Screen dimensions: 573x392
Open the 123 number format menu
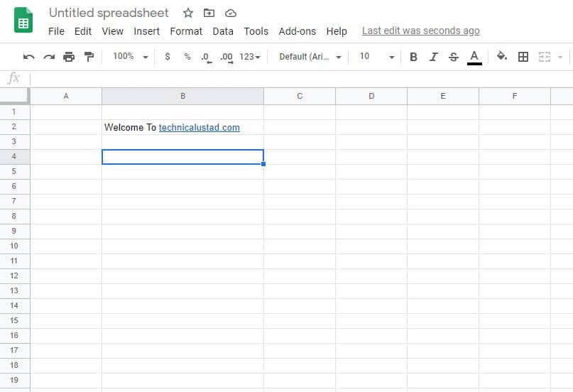coord(250,57)
